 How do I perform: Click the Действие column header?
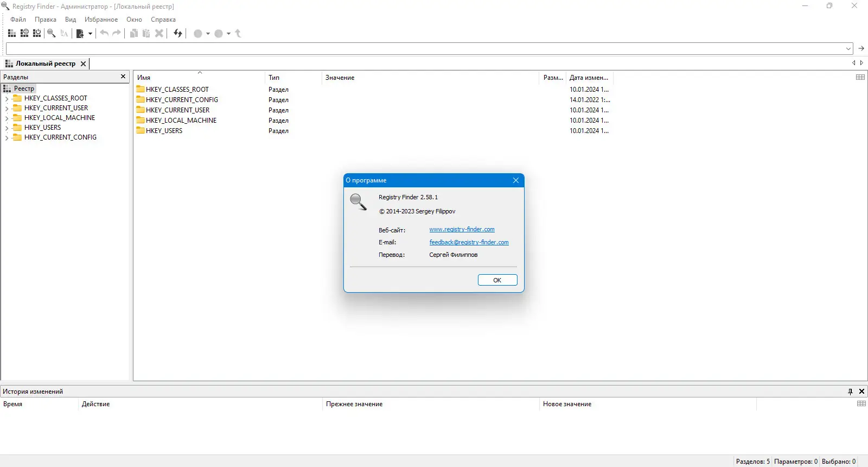(201, 404)
